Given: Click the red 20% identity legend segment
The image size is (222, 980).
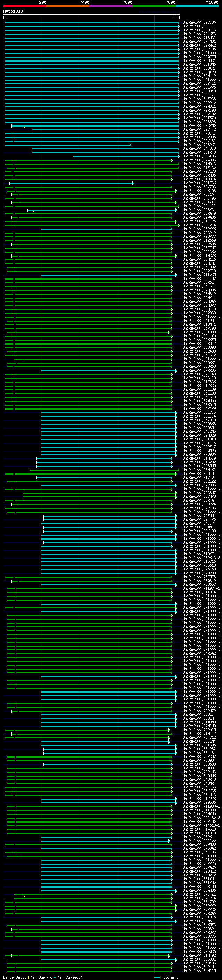Looking at the screenshot, I should (25, 6).
